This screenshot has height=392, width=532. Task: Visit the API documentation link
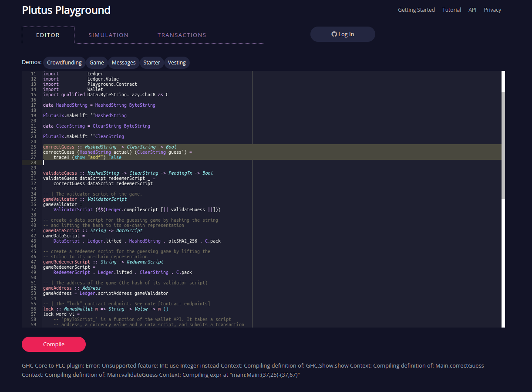[x=472, y=10]
